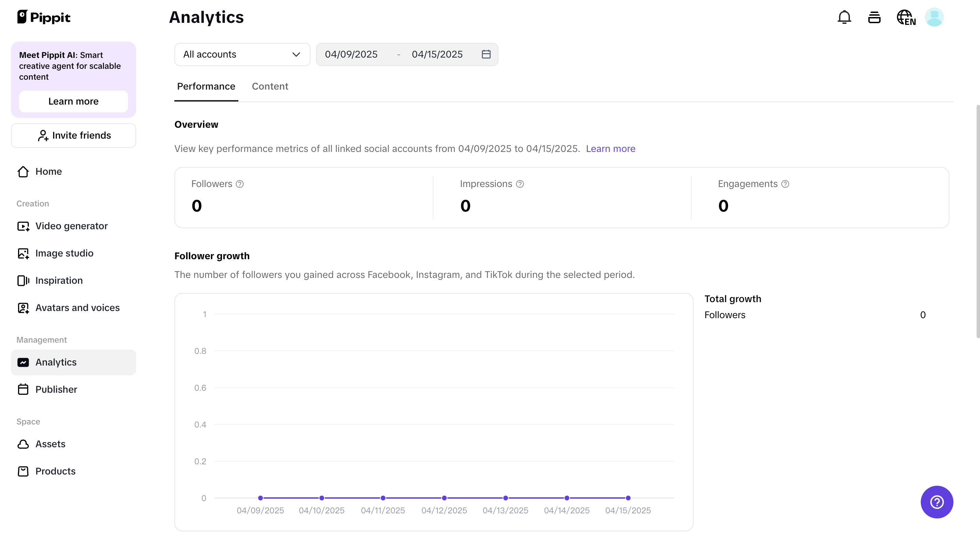Click the 04/12/2025 point on the growth chart
The height and width of the screenshot is (545, 980).
pos(444,498)
